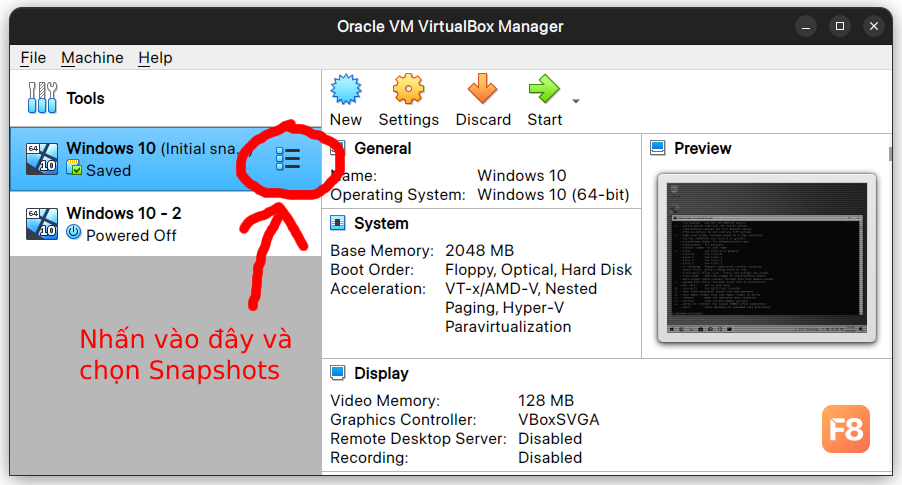Start the VM with the green arrow icon

(544, 89)
